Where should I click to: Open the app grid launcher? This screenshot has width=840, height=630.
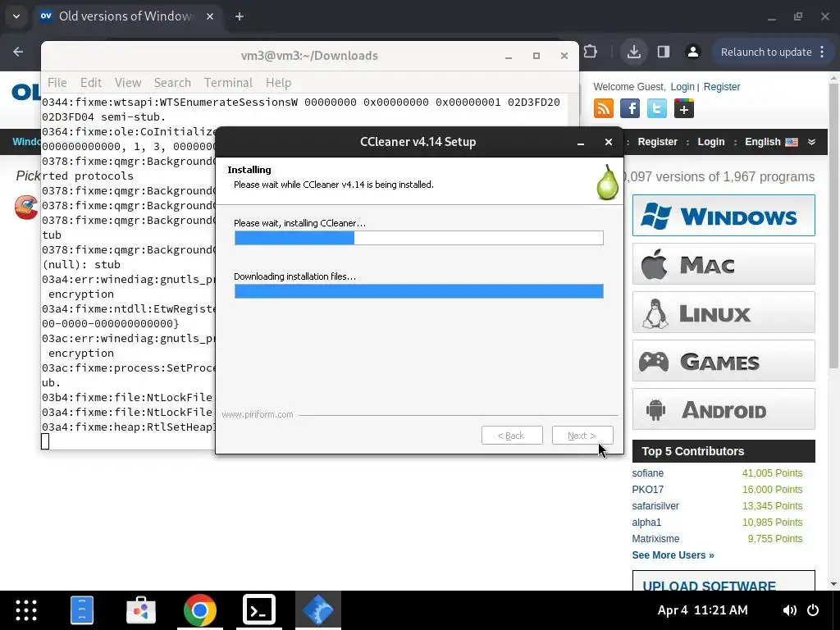pyautogui.click(x=25, y=610)
